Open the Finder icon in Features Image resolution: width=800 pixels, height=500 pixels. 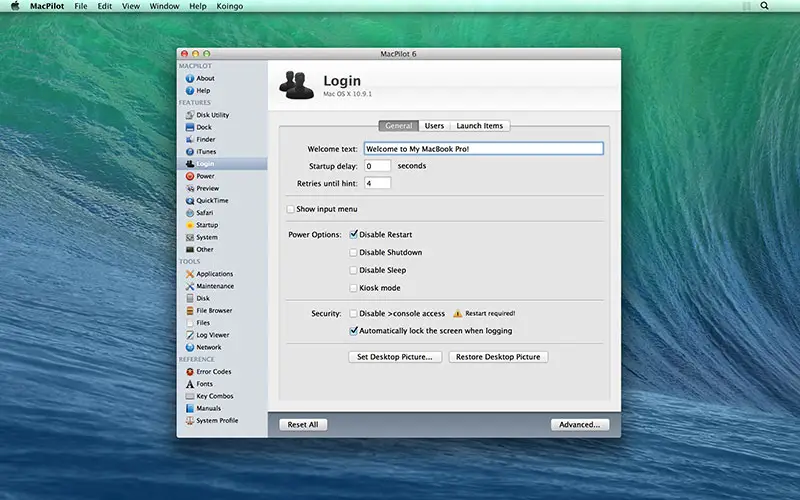point(190,139)
